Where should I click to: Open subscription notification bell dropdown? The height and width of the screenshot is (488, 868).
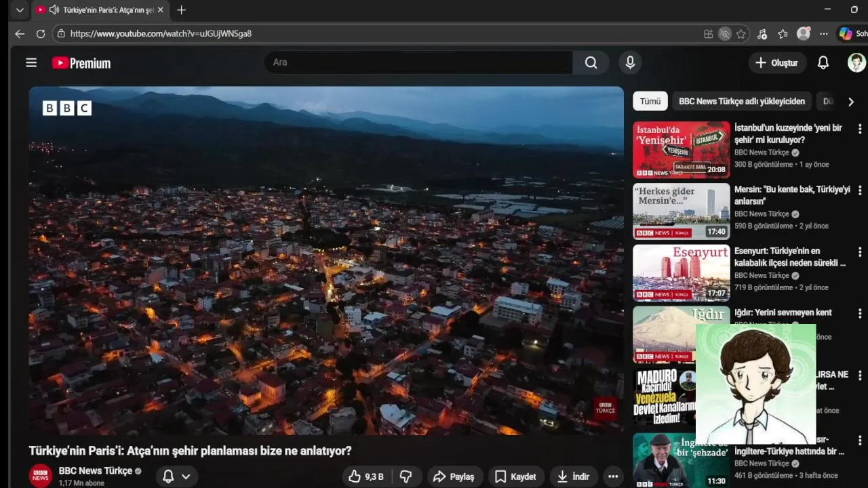(x=176, y=476)
